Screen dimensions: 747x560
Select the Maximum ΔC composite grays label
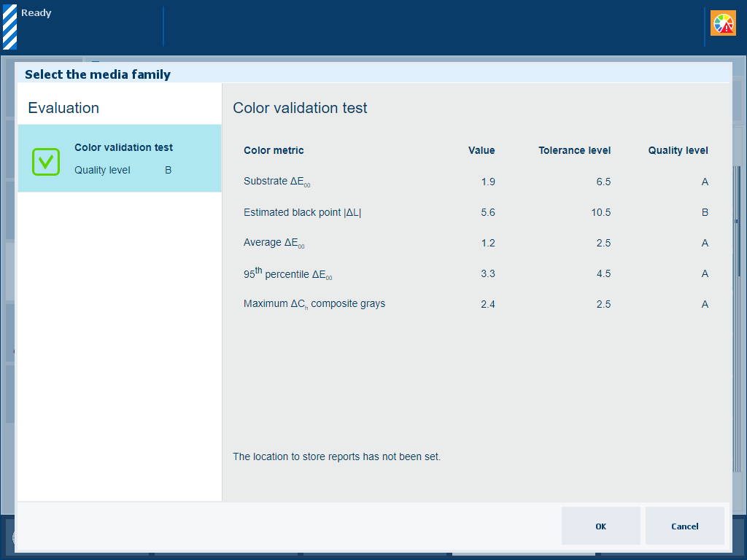click(x=314, y=304)
